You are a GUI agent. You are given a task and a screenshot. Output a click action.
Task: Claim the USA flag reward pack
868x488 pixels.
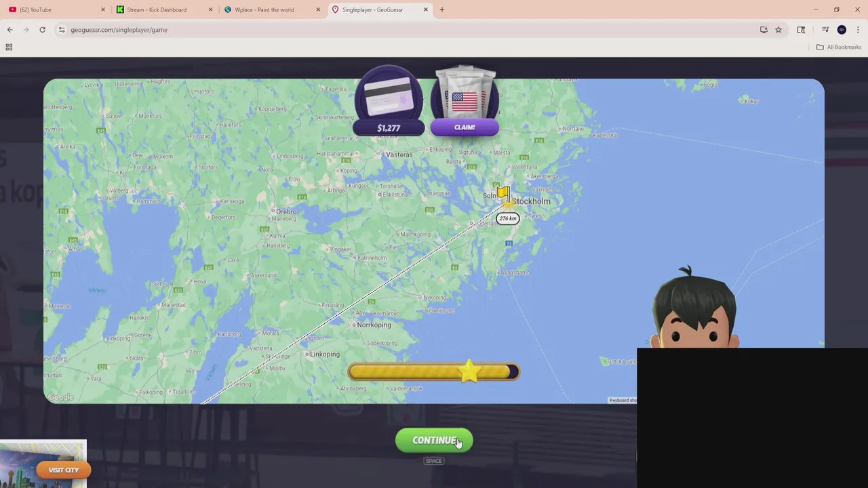465,127
